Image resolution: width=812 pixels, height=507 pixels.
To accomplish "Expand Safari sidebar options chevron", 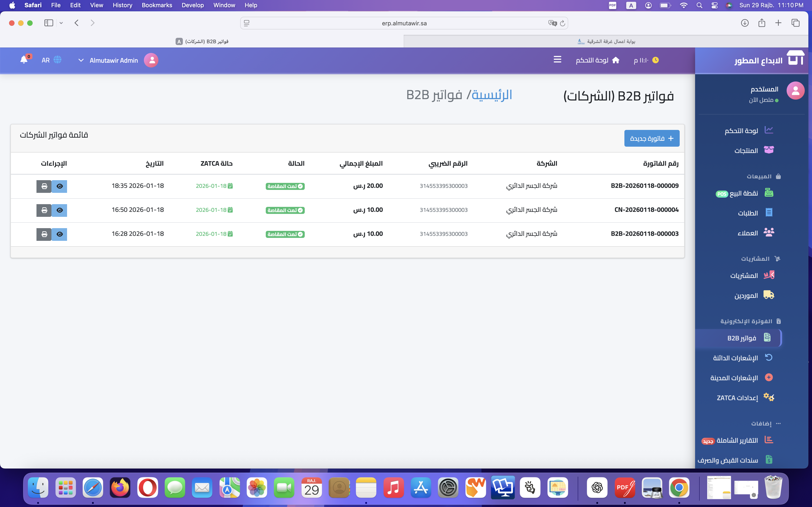I will (61, 23).
